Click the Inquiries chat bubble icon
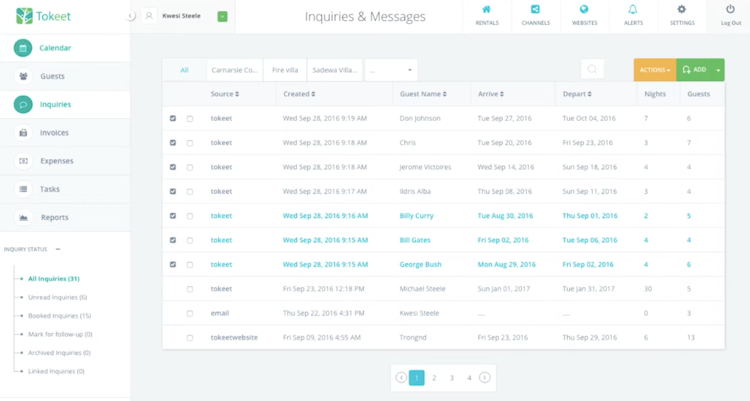The width and height of the screenshot is (750, 401). (x=23, y=104)
